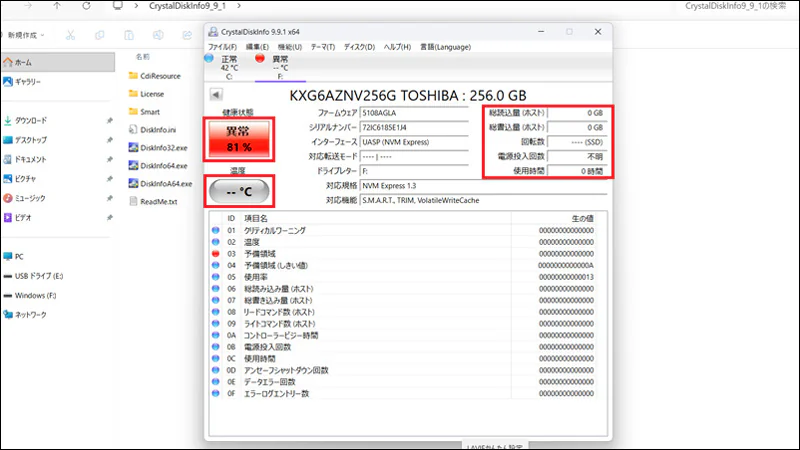Image resolution: width=800 pixels, height=450 pixels.
Task: Open the テーマ(T) menu
Action: (x=323, y=47)
